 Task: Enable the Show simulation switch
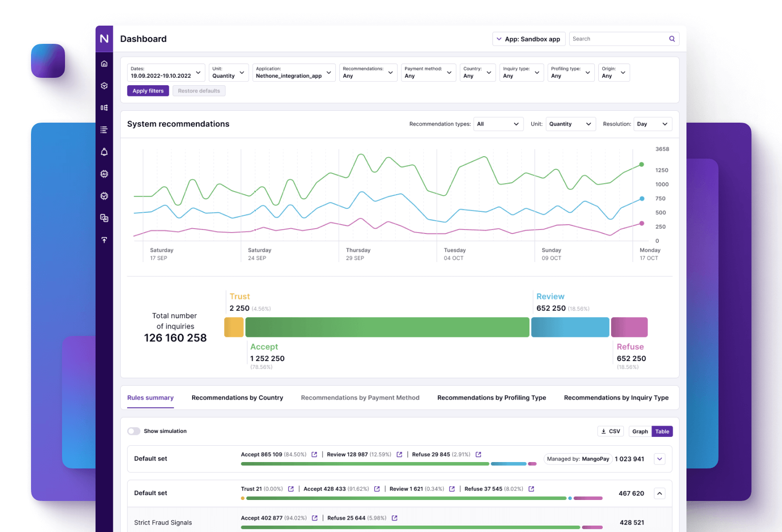click(133, 431)
